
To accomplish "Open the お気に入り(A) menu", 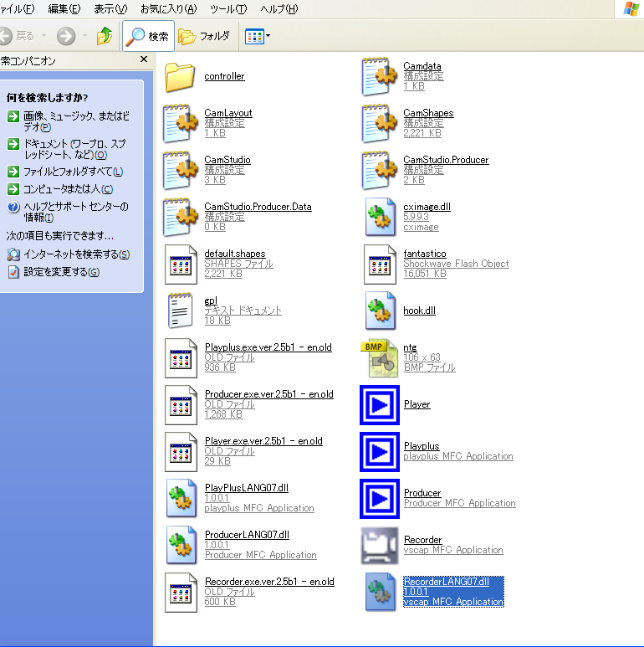I will click(169, 9).
